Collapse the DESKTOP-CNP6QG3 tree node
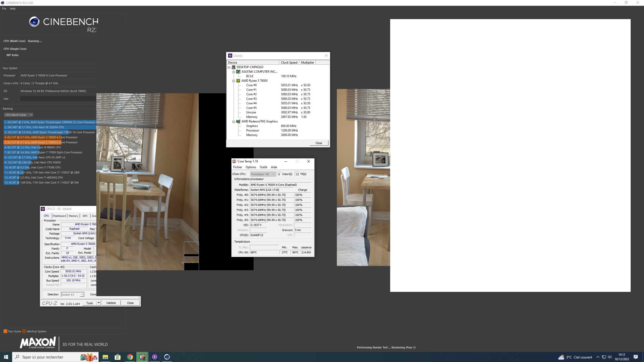Screen dimensions: 644x362 [x=229, y=67]
